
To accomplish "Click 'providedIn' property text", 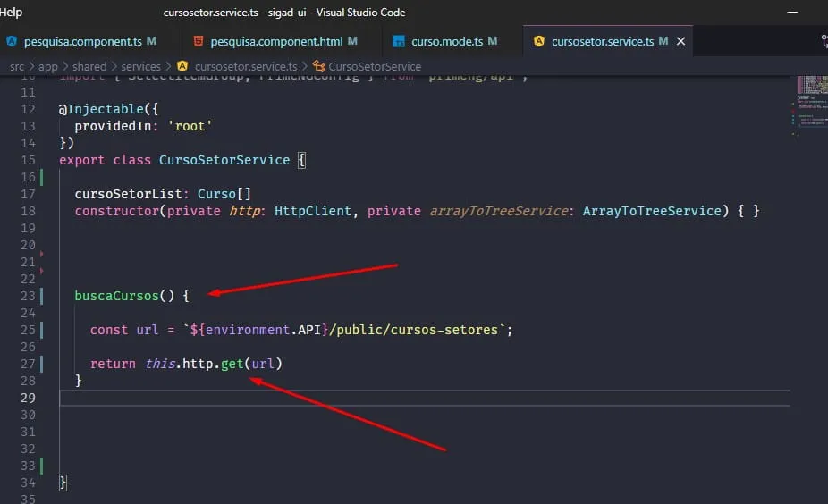I will (x=113, y=126).
